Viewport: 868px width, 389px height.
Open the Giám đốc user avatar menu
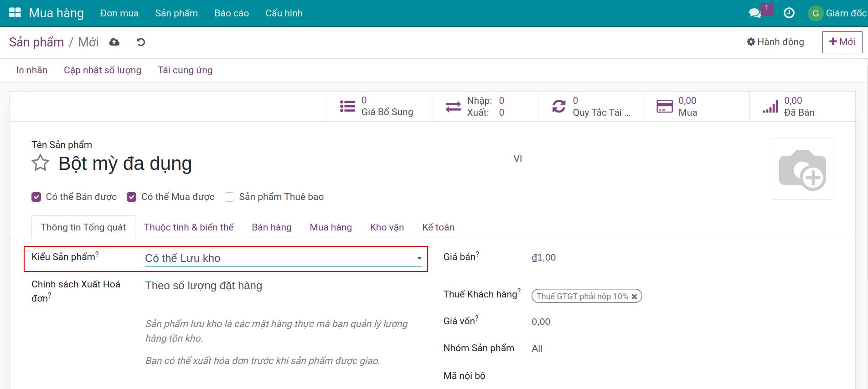[837, 13]
